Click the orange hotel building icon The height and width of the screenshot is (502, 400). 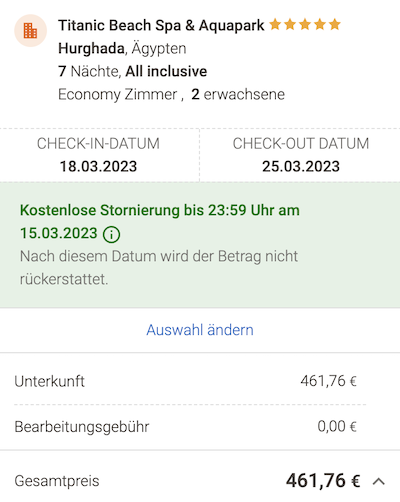(x=30, y=31)
